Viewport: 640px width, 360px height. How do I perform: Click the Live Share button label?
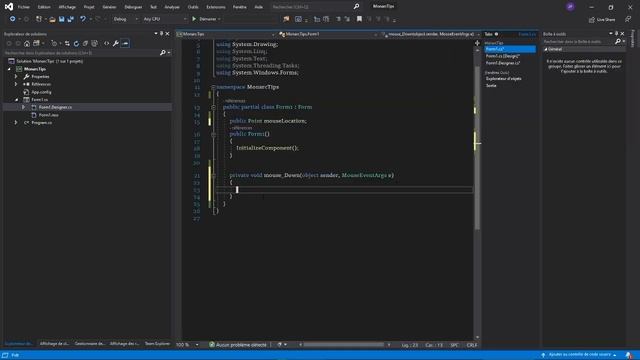point(606,20)
